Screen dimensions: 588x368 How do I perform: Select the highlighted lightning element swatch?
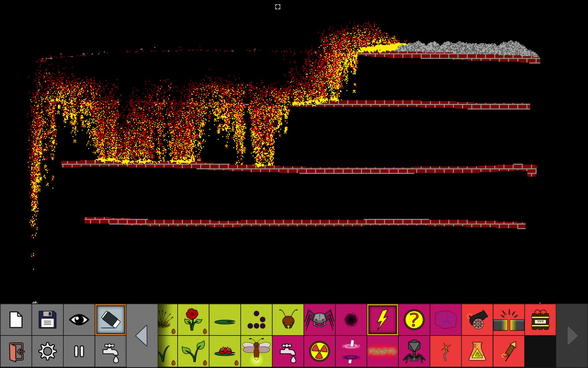pos(382,320)
